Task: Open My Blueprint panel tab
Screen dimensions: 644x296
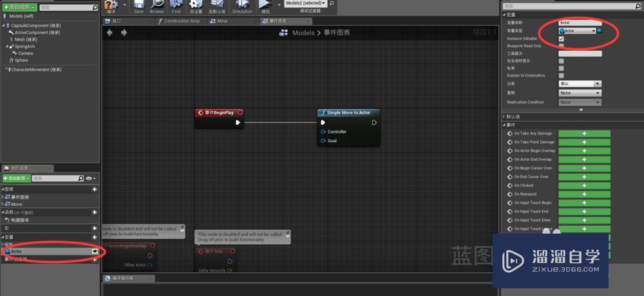Action: coord(27,169)
